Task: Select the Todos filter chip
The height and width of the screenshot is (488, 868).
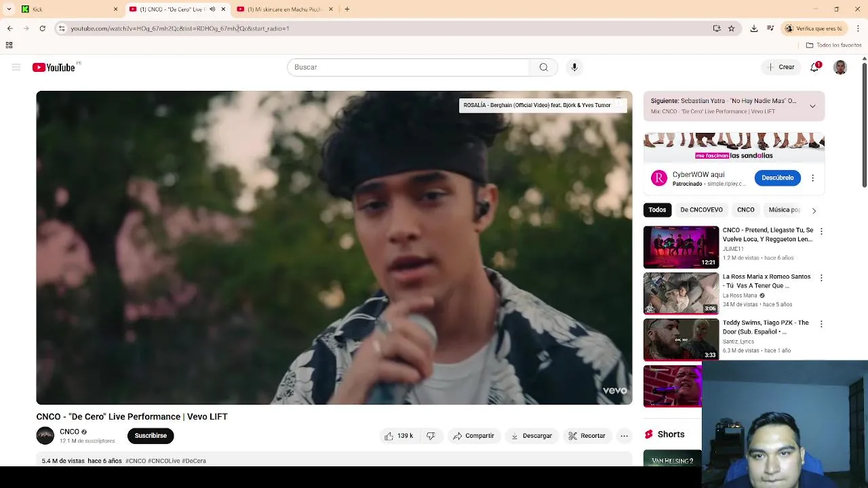Action: 657,210
